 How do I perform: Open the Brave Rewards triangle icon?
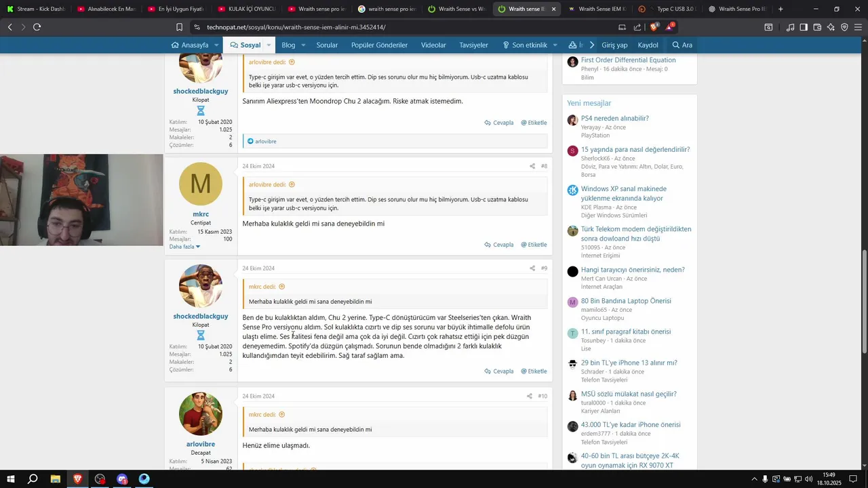coord(669,27)
